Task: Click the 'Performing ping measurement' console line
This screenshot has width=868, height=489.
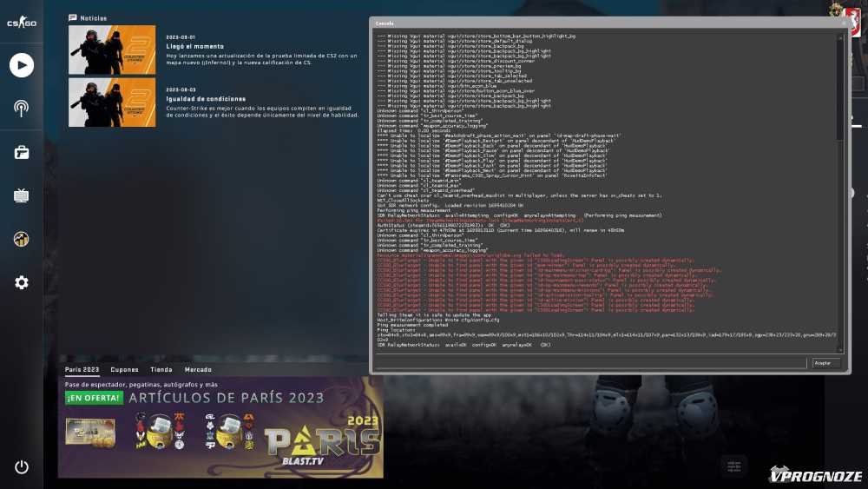Action: [413, 210]
